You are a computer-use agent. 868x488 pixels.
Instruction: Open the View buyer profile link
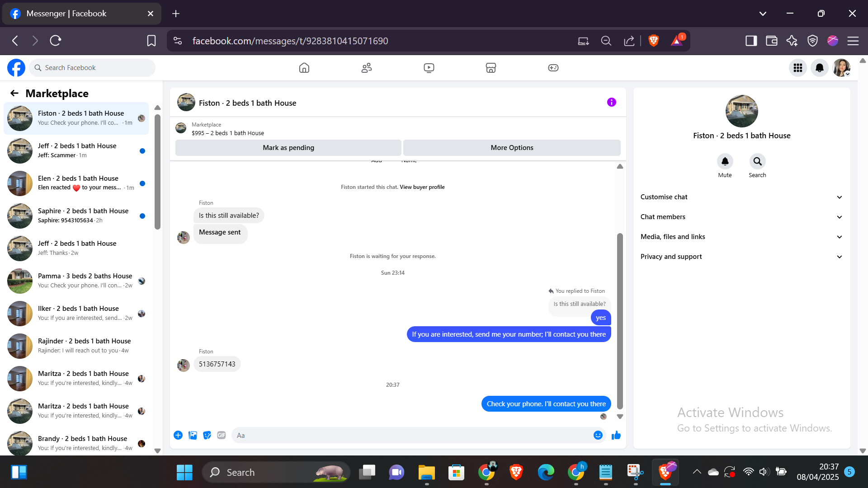(422, 187)
